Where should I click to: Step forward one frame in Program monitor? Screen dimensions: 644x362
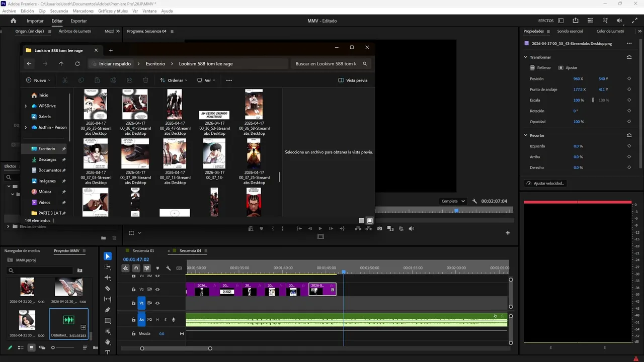331,228
